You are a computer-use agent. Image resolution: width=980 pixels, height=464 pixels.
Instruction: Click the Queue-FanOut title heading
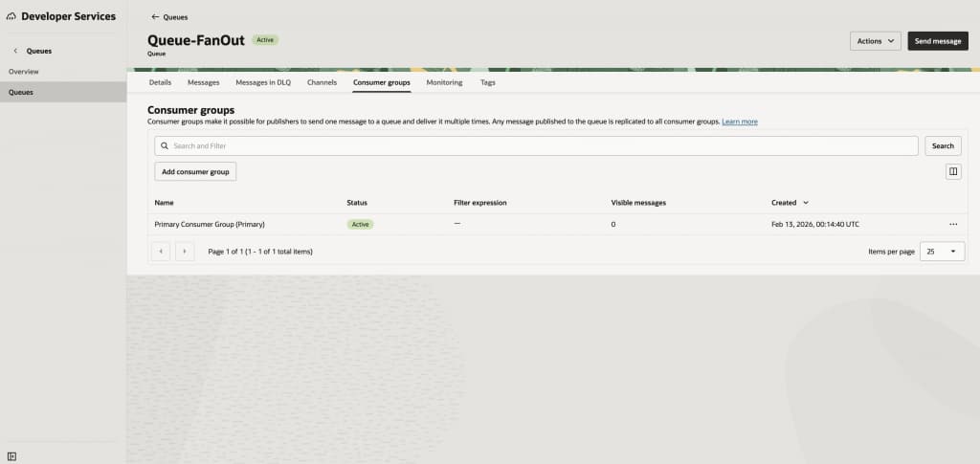pyautogui.click(x=195, y=40)
